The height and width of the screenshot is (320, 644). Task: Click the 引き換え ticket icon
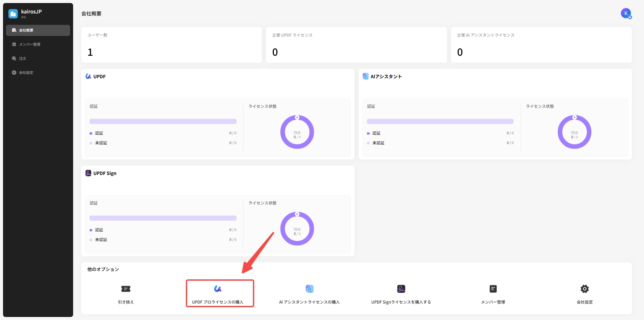point(126,289)
